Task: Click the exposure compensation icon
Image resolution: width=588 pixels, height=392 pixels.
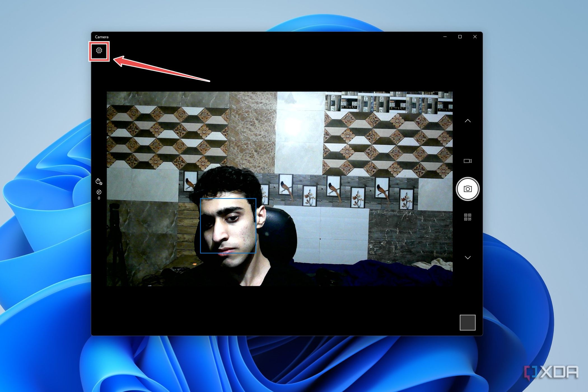Action: (x=99, y=193)
